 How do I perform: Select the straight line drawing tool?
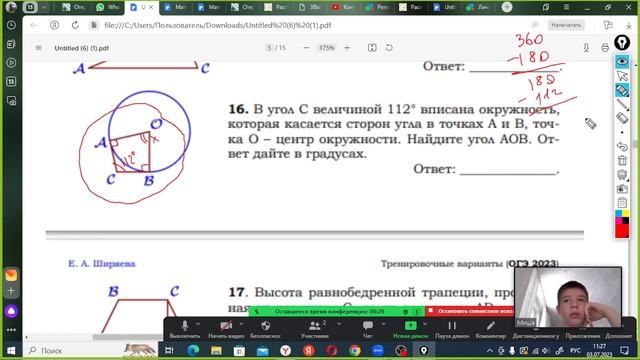pyautogui.click(x=622, y=104)
